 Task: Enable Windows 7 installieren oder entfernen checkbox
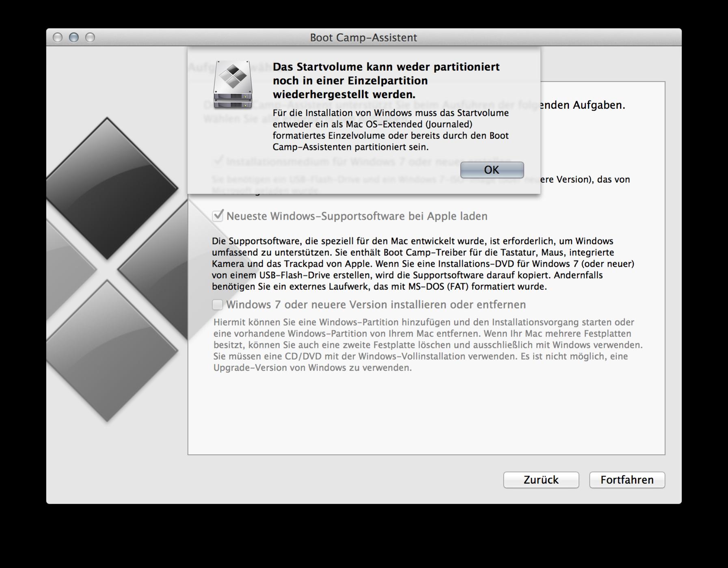pos(218,305)
